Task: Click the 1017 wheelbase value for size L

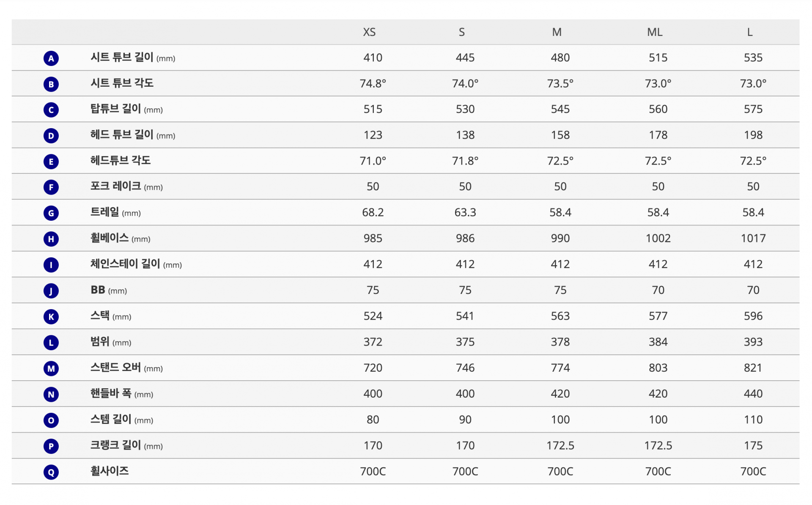Action: [753, 238]
